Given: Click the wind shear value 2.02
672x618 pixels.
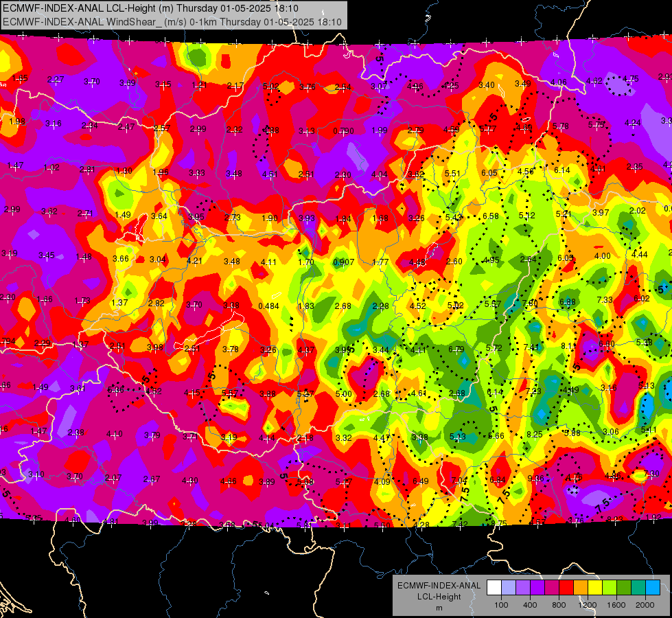Looking at the screenshot, I should pyautogui.click(x=637, y=211).
